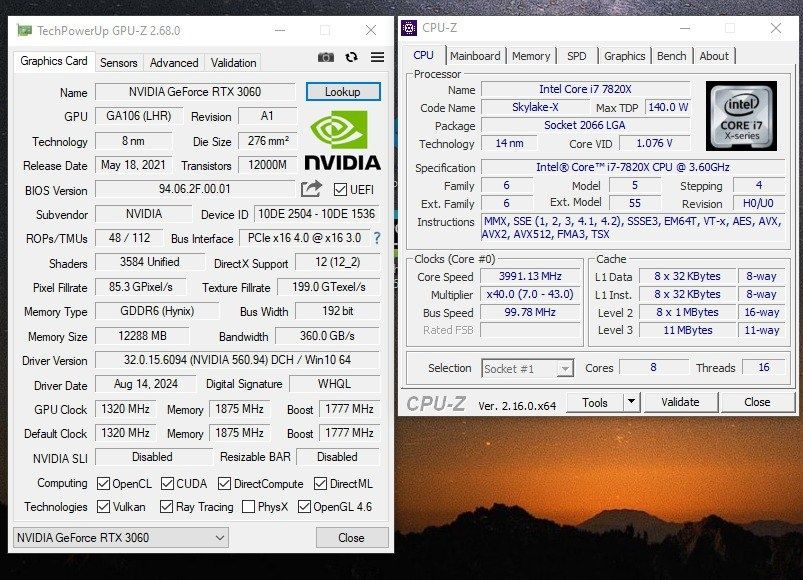Click the Code Name value Skylake-X
This screenshot has width=803, height=580.
click(x=535, y=107)
